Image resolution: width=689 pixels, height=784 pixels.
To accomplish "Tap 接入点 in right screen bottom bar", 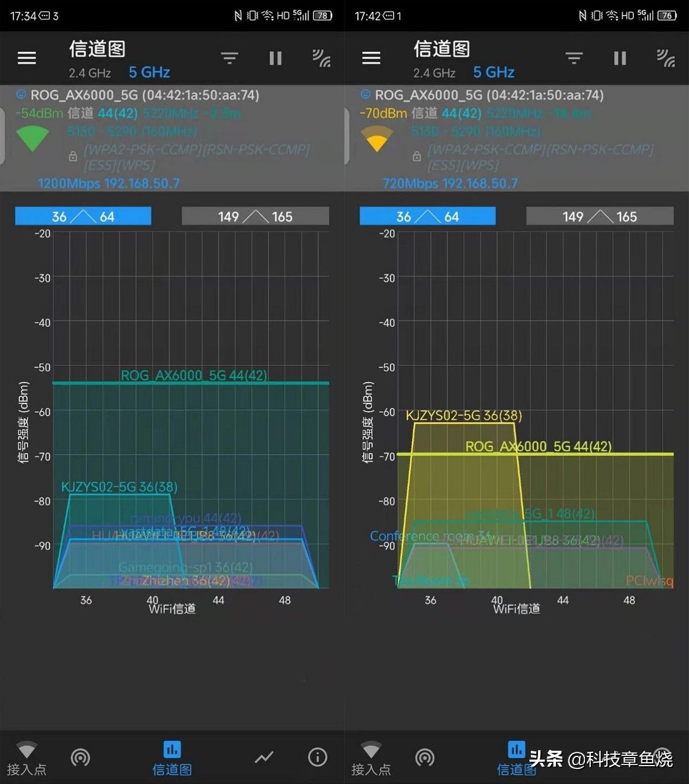I will 371,759.
